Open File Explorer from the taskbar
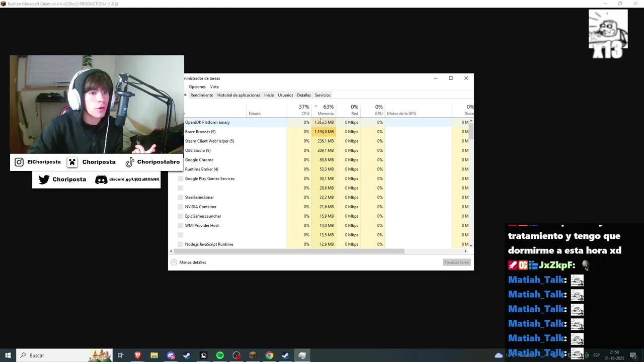The height and width of the screenshot is (362, 644). [x=154, y=355]
